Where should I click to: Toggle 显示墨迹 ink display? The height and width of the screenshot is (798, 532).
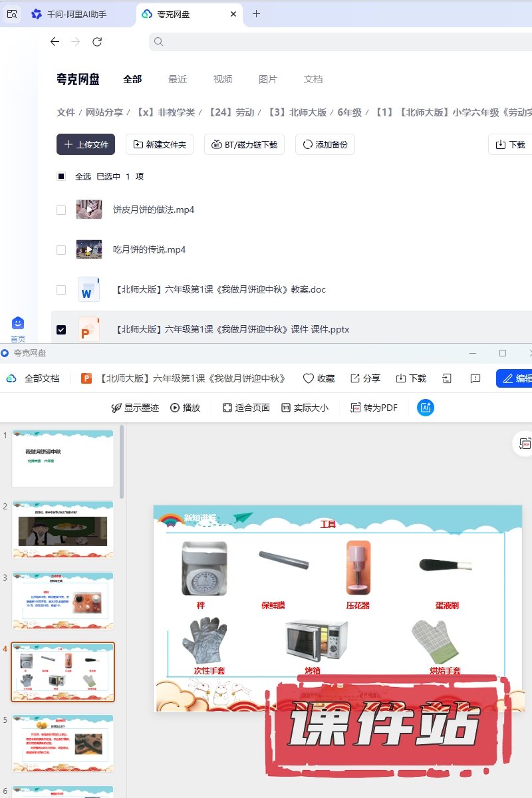pyautogui.click(x=134, y=408)
